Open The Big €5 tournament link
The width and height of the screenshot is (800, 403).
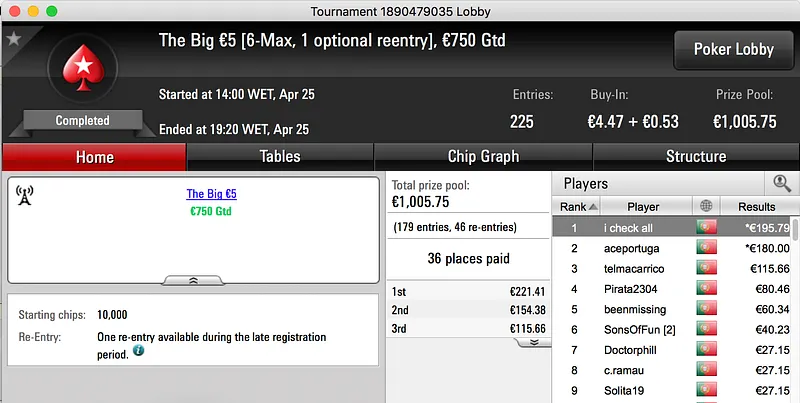click(x=211, y=194)
